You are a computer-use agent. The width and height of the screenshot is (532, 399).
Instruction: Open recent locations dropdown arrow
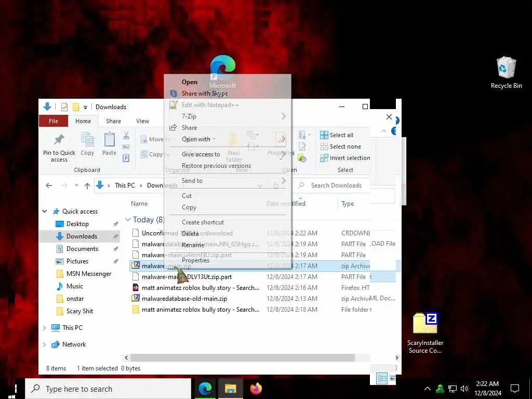coord(76,185)
